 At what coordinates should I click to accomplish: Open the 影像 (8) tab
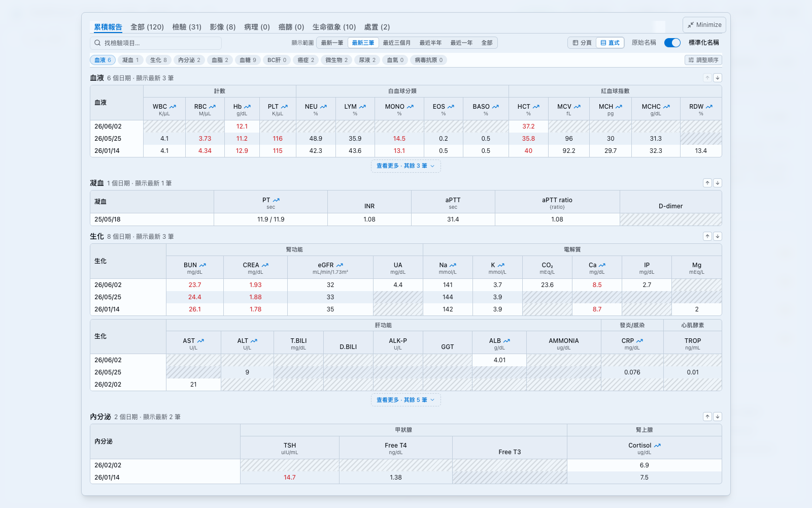tap(223, 27)
